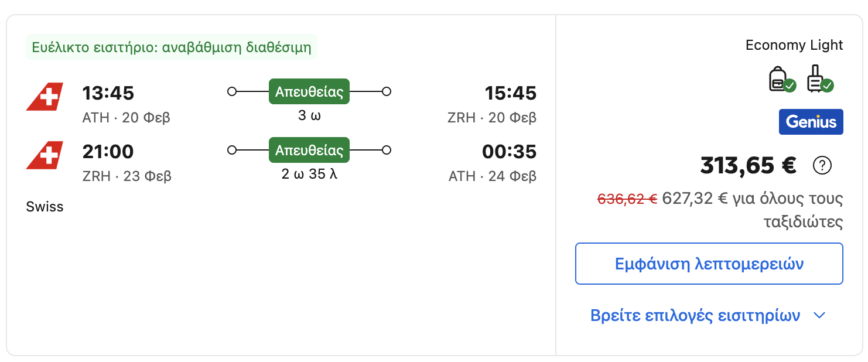Click the Swiss carrier name text
Viewport: 868px width, 362px height.
[x=45, y=206]
